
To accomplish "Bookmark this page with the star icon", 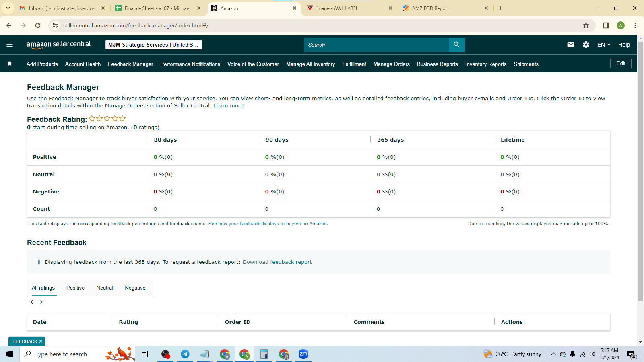I will pos(586,25).
